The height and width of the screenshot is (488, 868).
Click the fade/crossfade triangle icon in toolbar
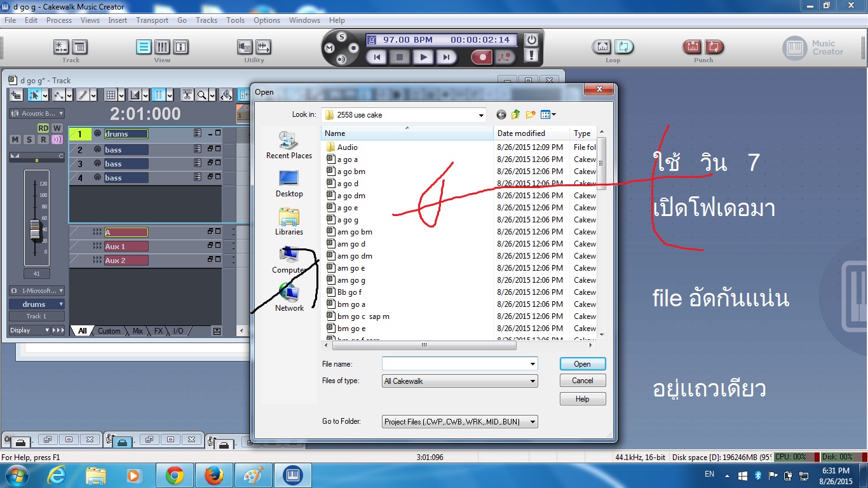[135, 95]
